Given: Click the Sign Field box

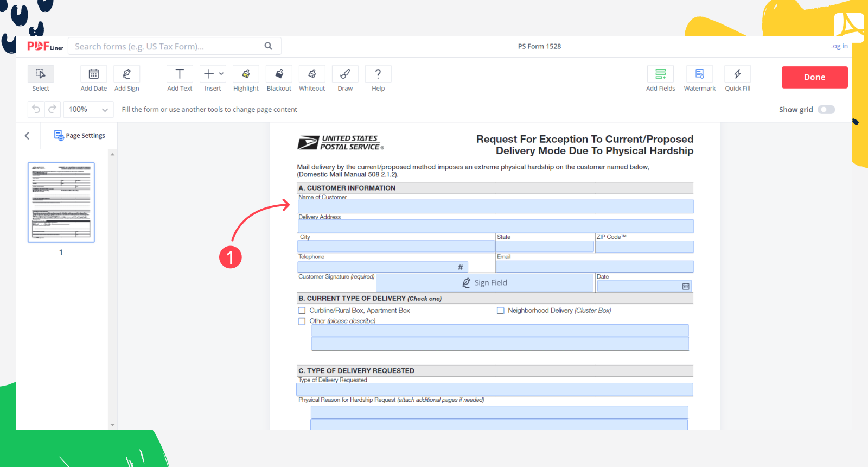Looking at the screenshot, I should [484, 283].
